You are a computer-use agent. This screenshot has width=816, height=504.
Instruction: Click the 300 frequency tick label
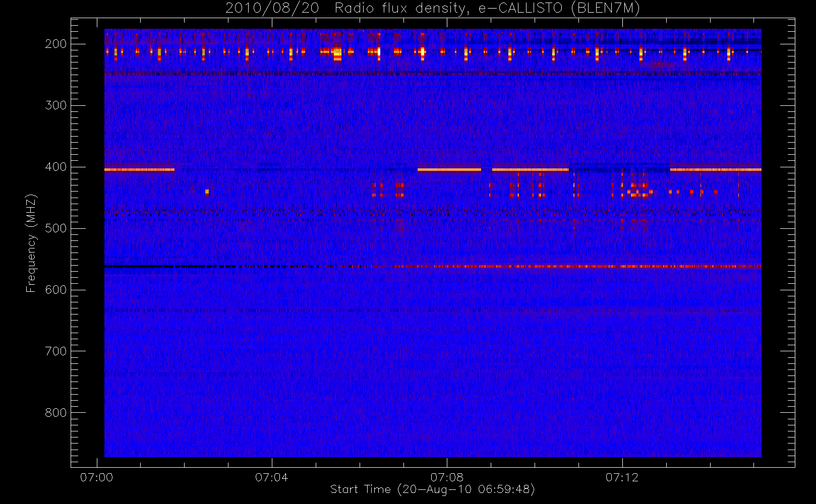coord(56,105)
